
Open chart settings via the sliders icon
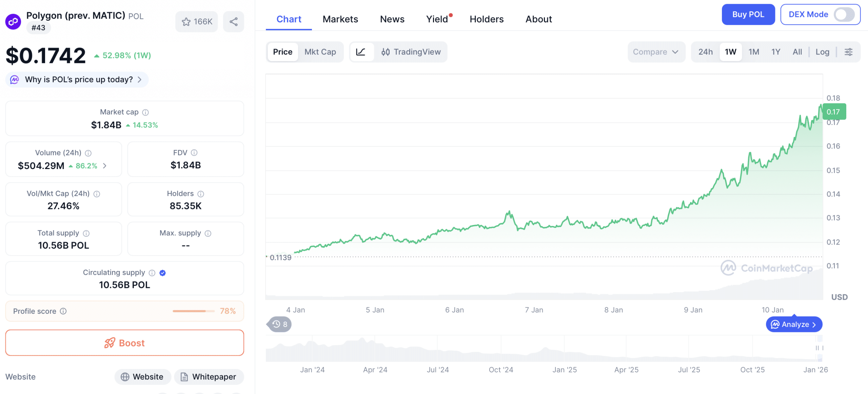[x=849, y=52]
